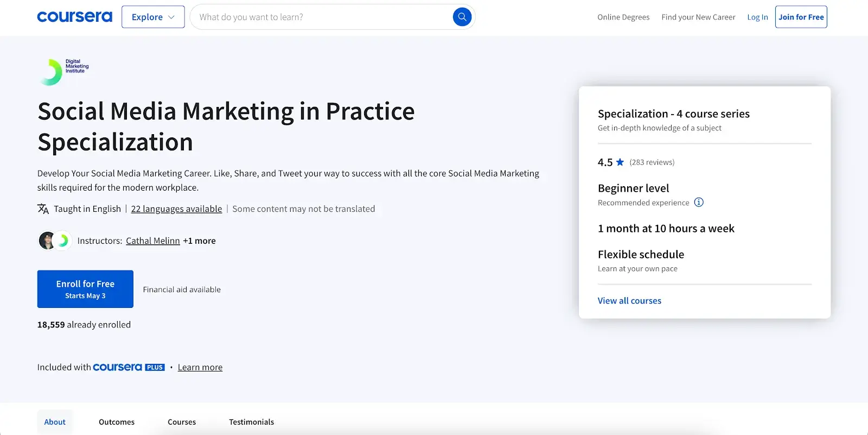Open the Log In link
This screenshot has height=435, width=868.
[757, 17]
